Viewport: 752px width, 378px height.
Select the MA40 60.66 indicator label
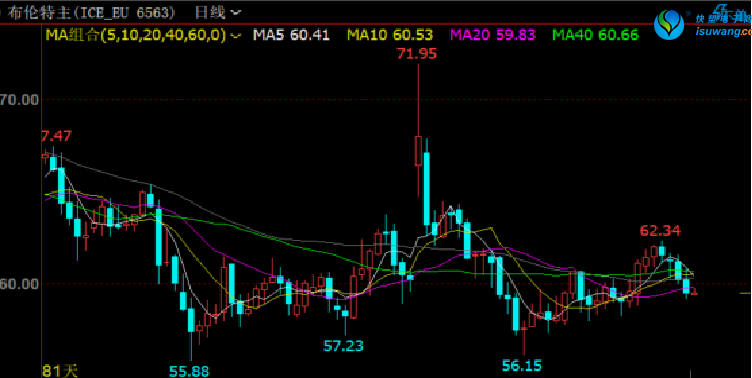(x=595, y=35)
